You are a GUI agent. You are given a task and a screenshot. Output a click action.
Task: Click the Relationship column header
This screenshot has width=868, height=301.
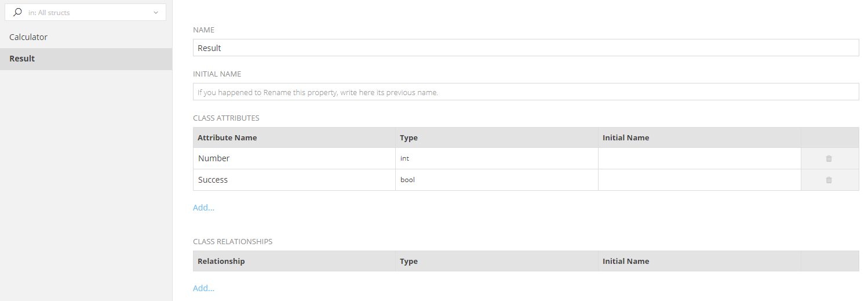(221, 262)
